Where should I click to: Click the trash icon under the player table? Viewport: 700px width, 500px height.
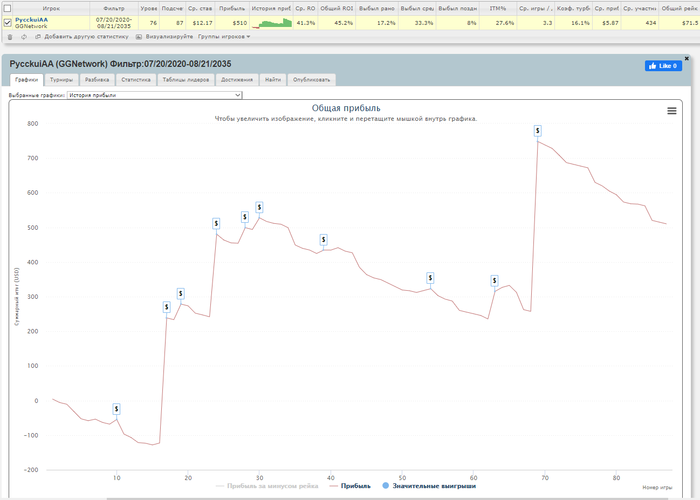pos(10,37)
